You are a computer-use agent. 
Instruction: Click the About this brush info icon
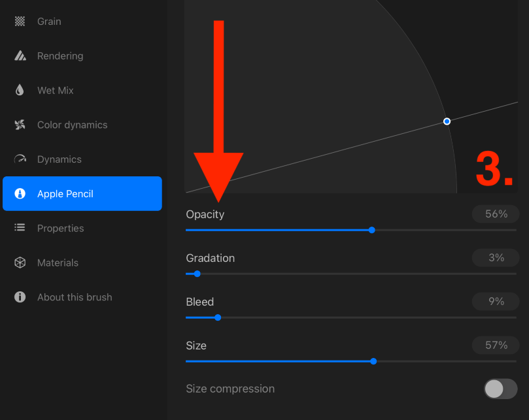(x=20, y=297)
